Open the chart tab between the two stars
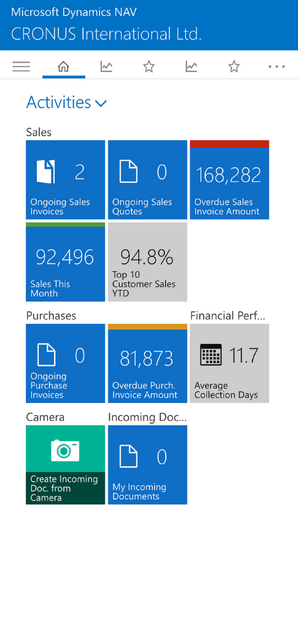Viewport: 298px width, 644px height. (191, 67)
